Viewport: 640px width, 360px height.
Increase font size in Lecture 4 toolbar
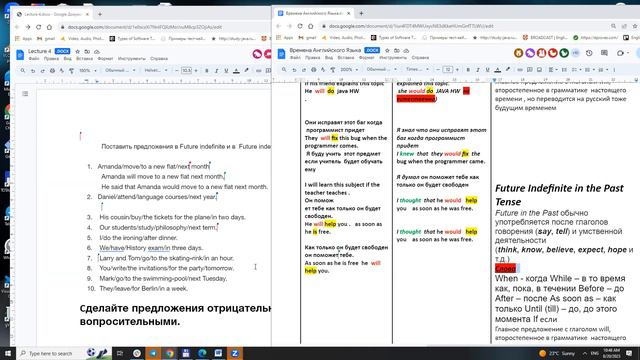coord(196,71)
